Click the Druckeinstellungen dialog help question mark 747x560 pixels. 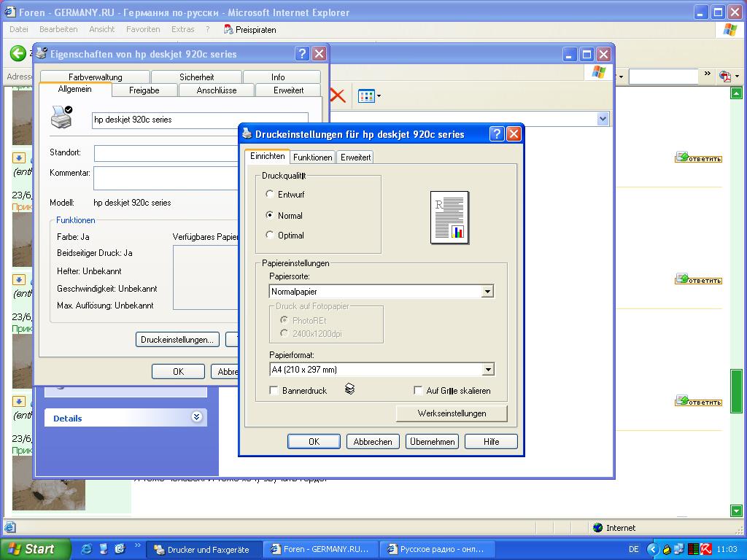(496, 133)
